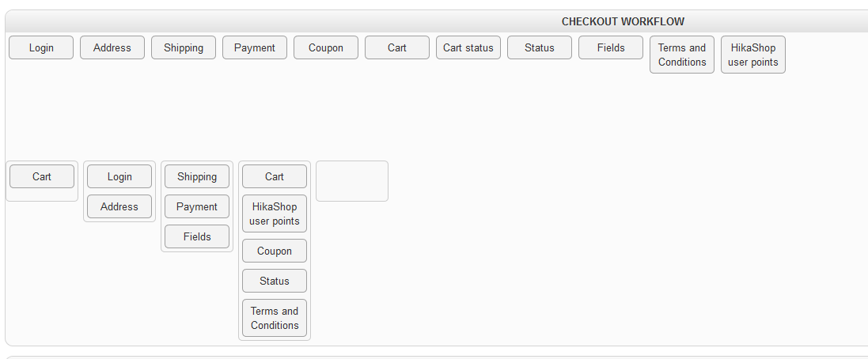Viewport: 868px width, 359px height.
Task: Click the Cart status block
Action: (468, 47)
